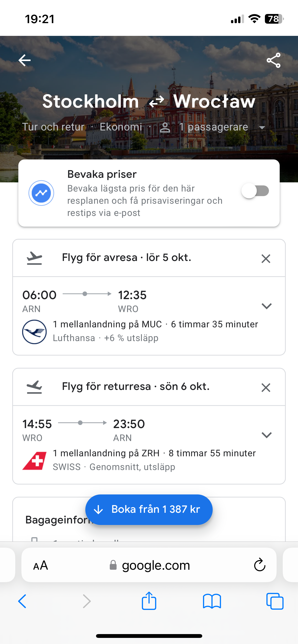Expand Lufthansa departure flight details
Viewport: 298px width, 644px height.
pyautogui.click(x=266, y=306)
